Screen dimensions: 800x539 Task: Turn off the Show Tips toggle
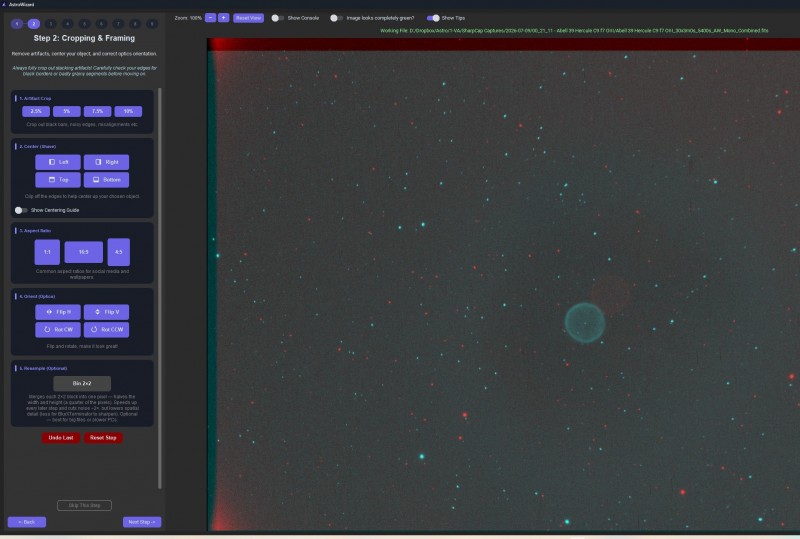(x=433, y=18)
